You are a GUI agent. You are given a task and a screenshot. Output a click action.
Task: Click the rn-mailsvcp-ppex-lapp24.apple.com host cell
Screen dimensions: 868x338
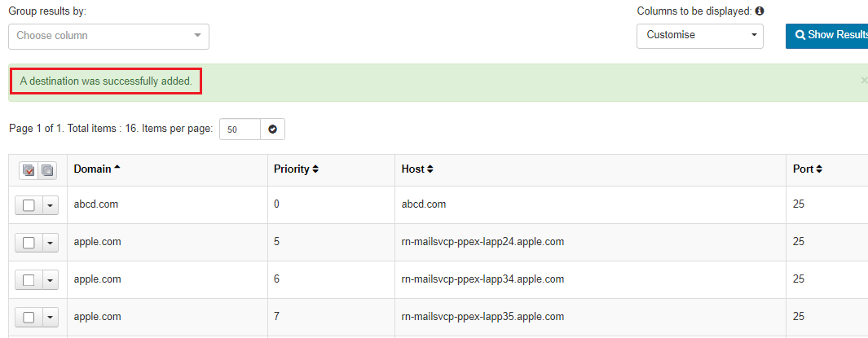click(482, 242)
